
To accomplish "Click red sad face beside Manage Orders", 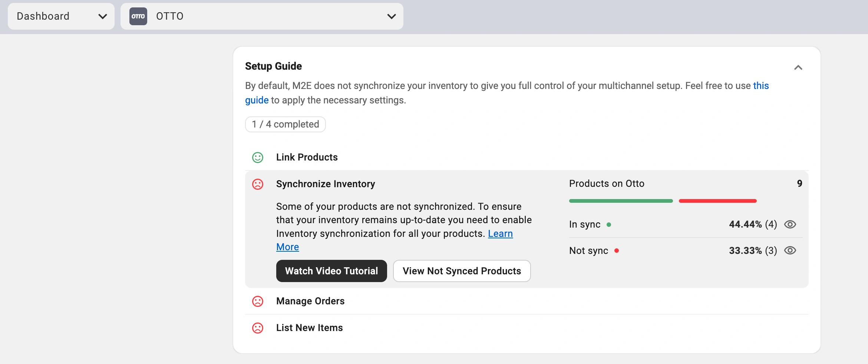I will click(258, 301).
